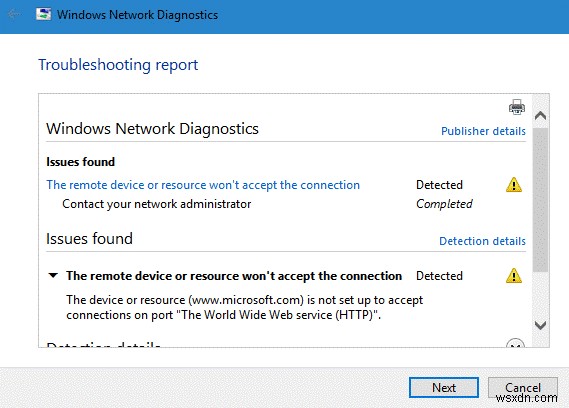The width and height of the screenshot is (569, 408).
Task: Print the troubleshooting report via printer icon
Action: (516, 107)
